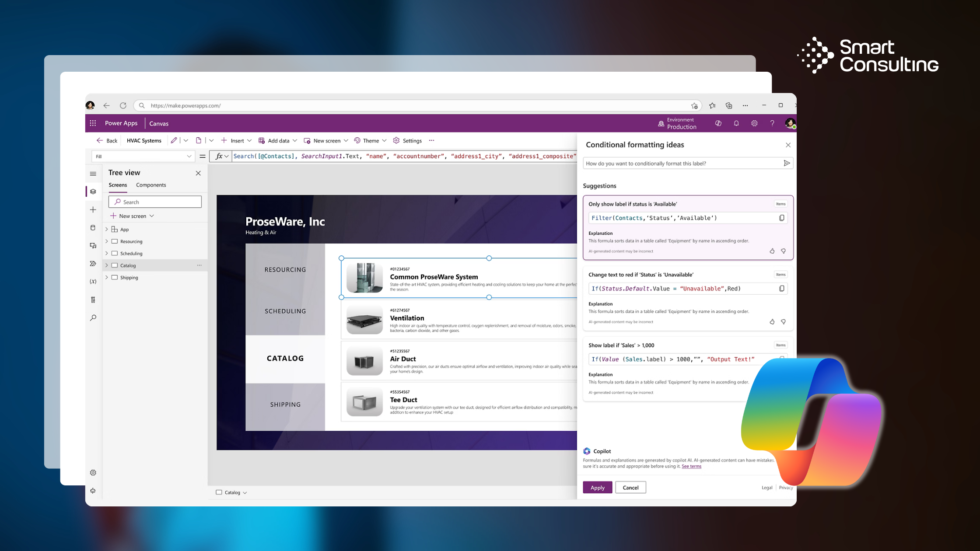Open the Search icon in the left rail
Image resolution: width=980 pixels, height=551 pixels.
[x=93, y=317]
